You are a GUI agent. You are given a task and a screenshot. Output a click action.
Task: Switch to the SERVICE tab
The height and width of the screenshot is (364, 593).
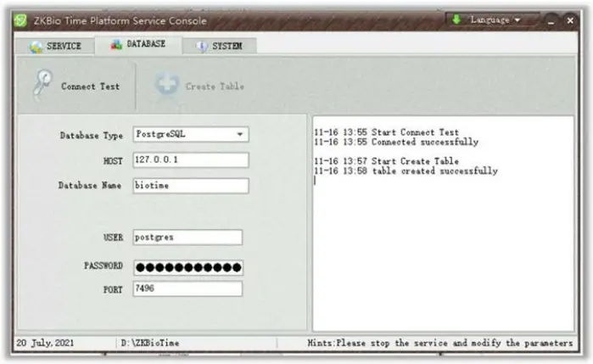pyautogui.click(x=55, y=46)
